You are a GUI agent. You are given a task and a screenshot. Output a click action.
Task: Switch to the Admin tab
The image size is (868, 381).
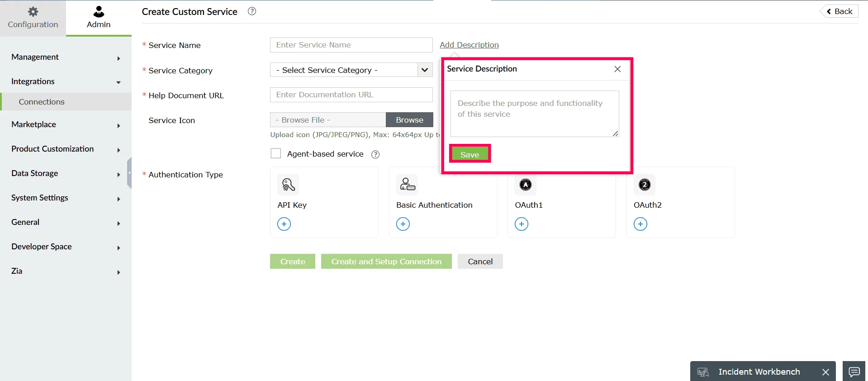click(99, 18)
